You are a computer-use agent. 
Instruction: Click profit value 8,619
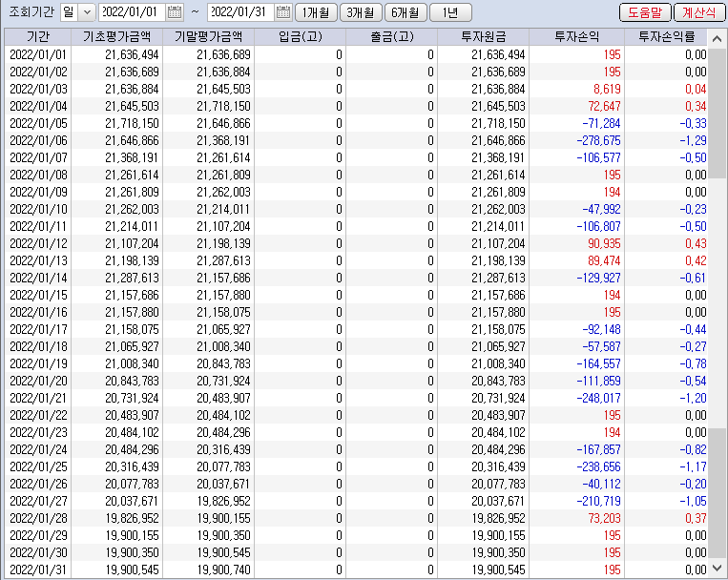607,89
